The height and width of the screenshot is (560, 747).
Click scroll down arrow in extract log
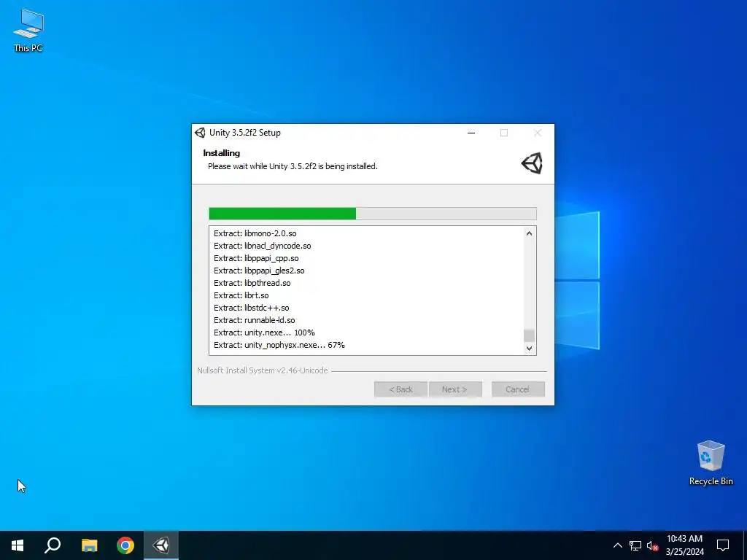[529, 348]
